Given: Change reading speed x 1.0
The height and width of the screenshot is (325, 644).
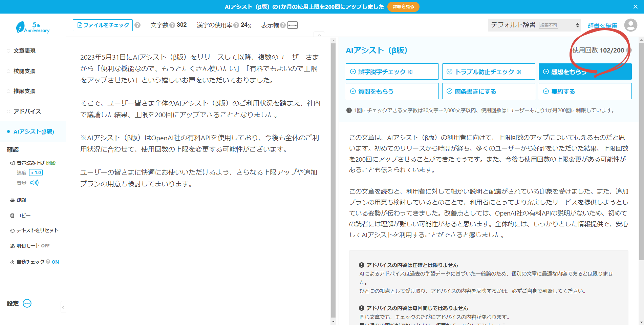Looking at the screenshot, I should click(x=36, y=172).
